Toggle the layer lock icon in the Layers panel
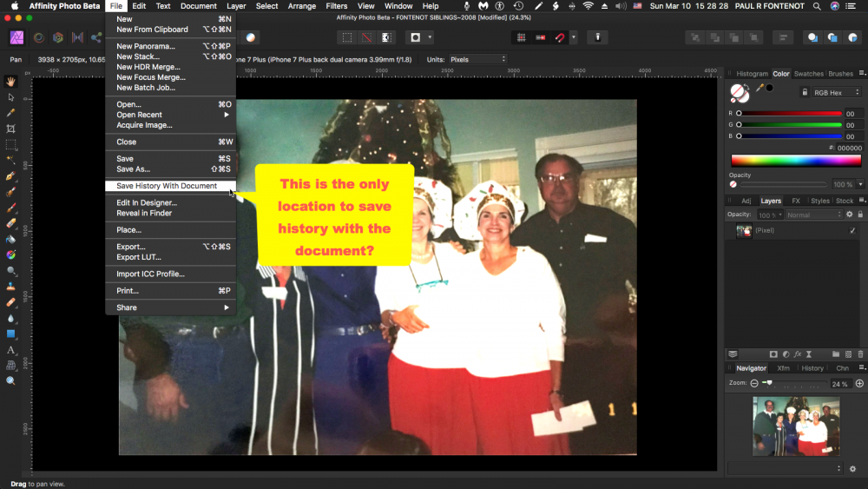This screenshot has width=868, height=489. 859,215
